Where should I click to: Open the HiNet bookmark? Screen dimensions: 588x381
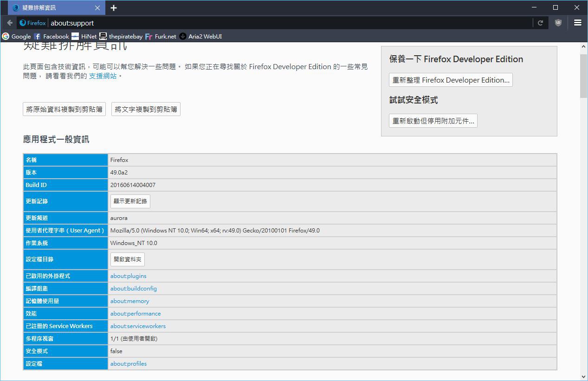pyautogui.click(x=84, y=36)
